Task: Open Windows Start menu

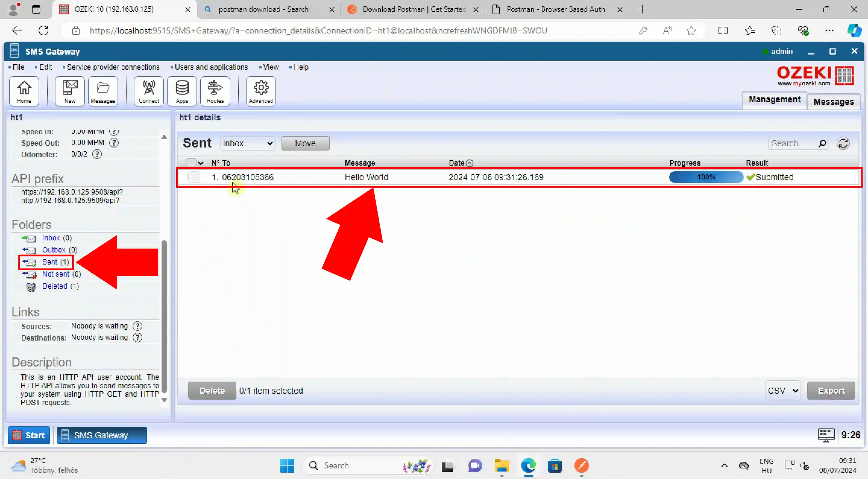Action: tap(287, 466)
